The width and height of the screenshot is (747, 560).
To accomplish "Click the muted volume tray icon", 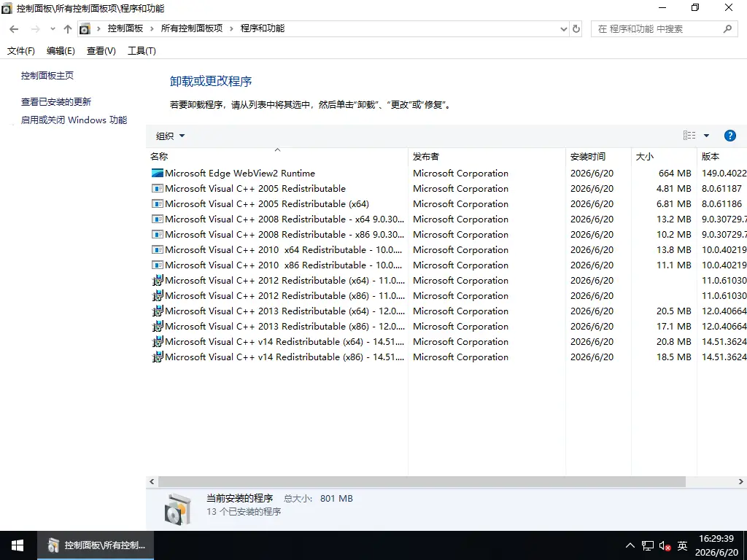I will tap(665, 545).
